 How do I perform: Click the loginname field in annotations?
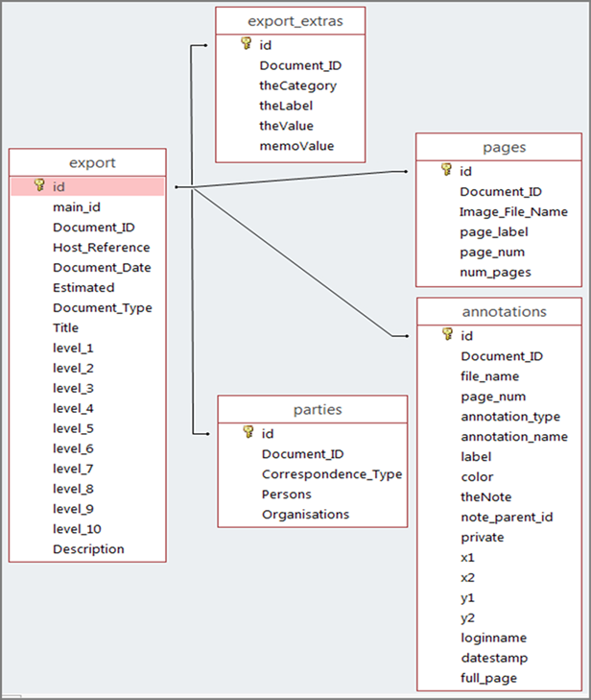tap(493, 638)
